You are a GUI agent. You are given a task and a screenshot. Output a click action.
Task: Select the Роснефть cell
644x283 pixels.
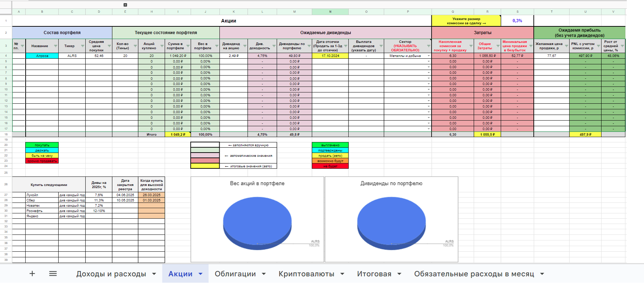pyautogui.click(x=42, y=211)
